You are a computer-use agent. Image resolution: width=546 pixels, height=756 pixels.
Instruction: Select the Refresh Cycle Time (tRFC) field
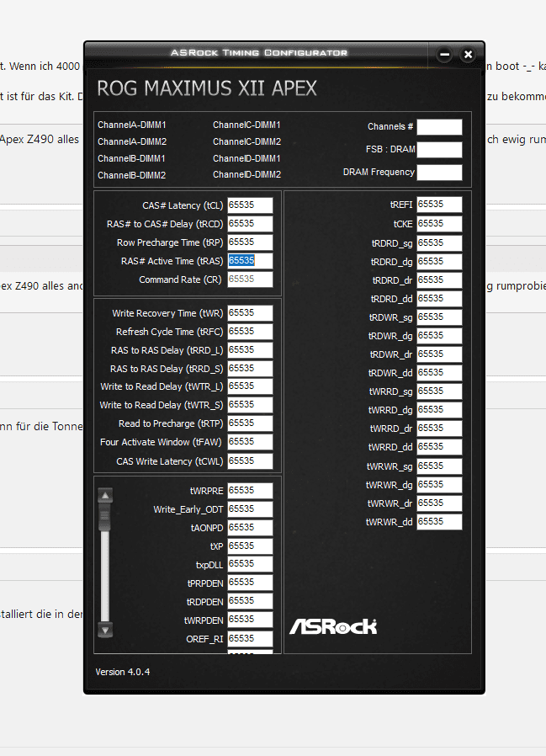click(250, 331)
